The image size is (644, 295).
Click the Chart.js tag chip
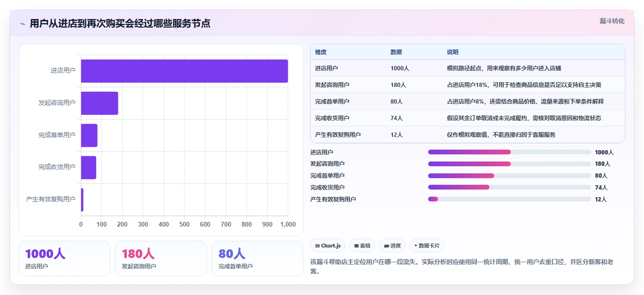point(328,246)
